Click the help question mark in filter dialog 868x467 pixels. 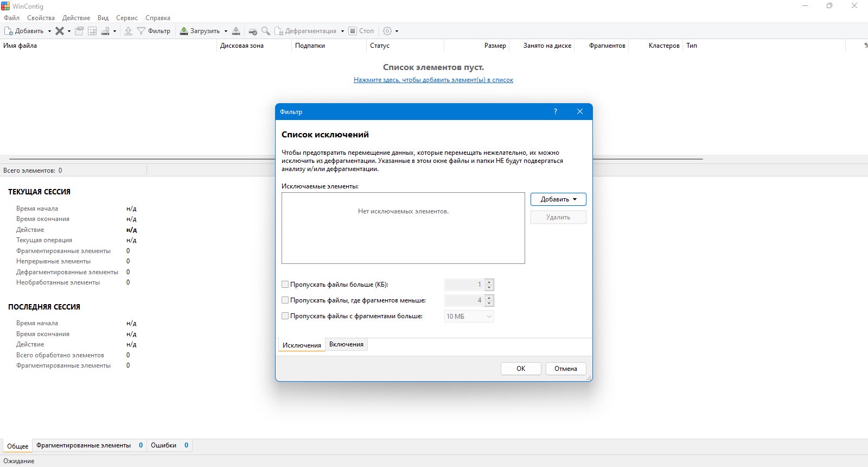coord(556,111)
